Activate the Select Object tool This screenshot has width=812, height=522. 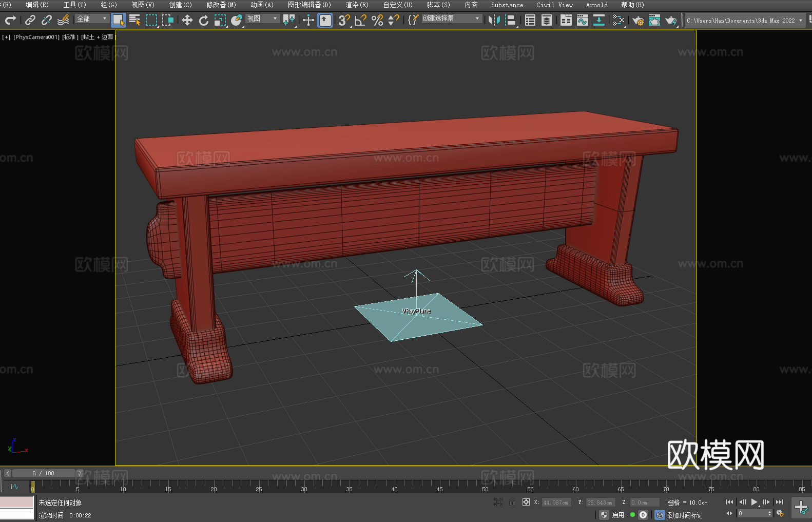[x=119, y=20]
